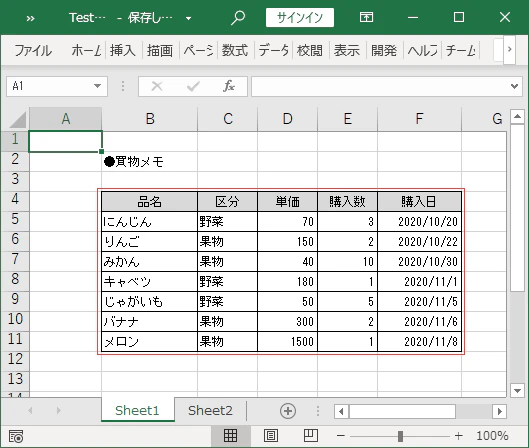Click the next sheet navigation arrow

click(59, 411)
